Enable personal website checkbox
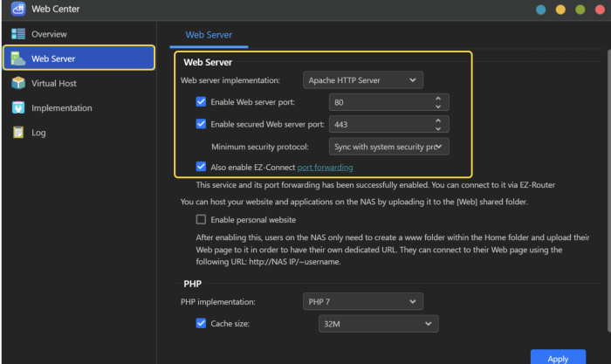Viewport: 611px width, 364px height. (x=202, y=220)
